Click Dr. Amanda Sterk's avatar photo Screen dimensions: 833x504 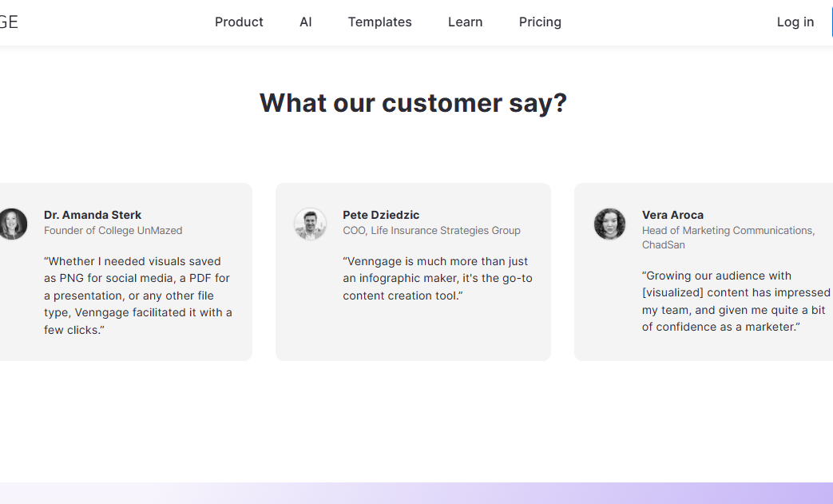(x=13, y=224)
